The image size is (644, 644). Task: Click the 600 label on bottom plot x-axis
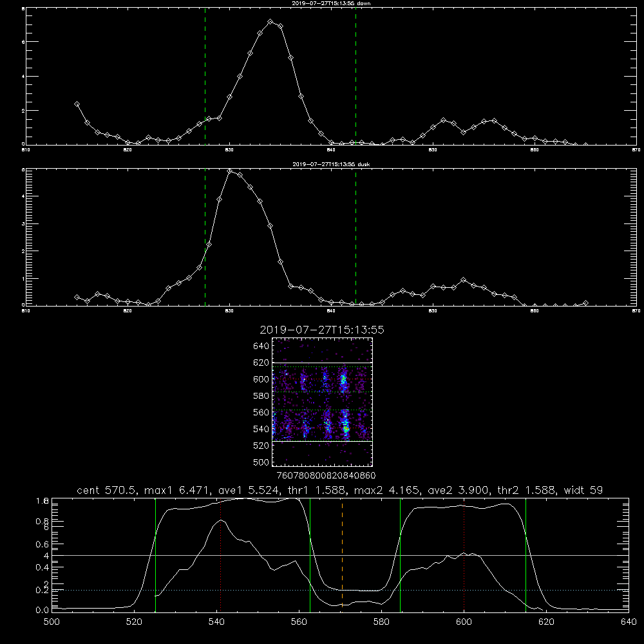464,622
